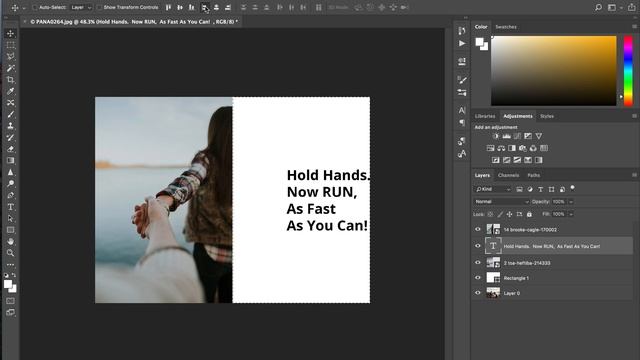The width and height of the screenshot is (640, 360).
Task: Click the Lock All padlock icon
Action: pyautogui.click(x=529, y=214)
